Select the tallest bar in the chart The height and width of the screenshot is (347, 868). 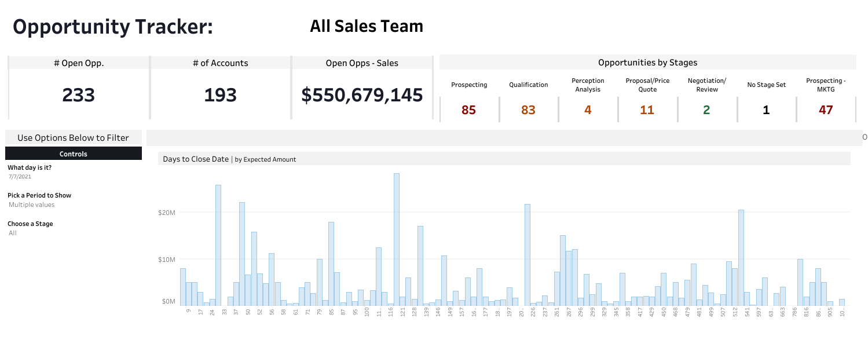coord(397,239)
